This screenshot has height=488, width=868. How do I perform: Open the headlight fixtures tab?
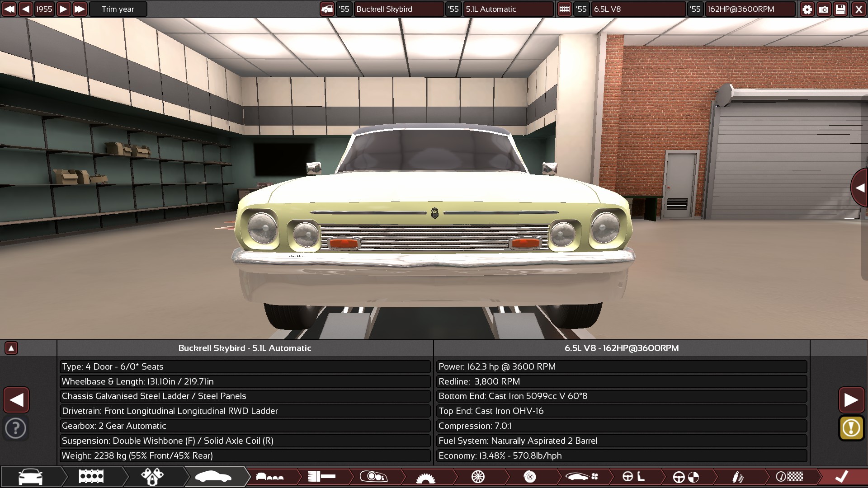pos(373,477)
